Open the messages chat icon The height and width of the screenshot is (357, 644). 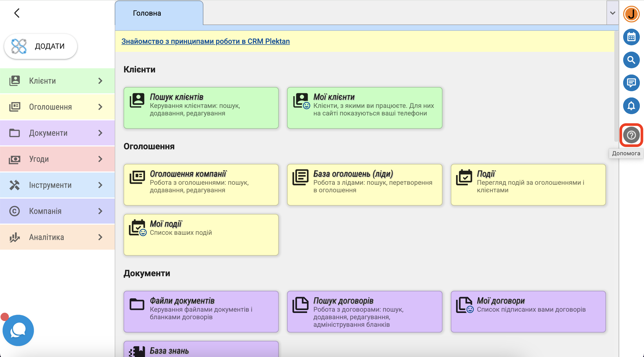click(631, 83)
